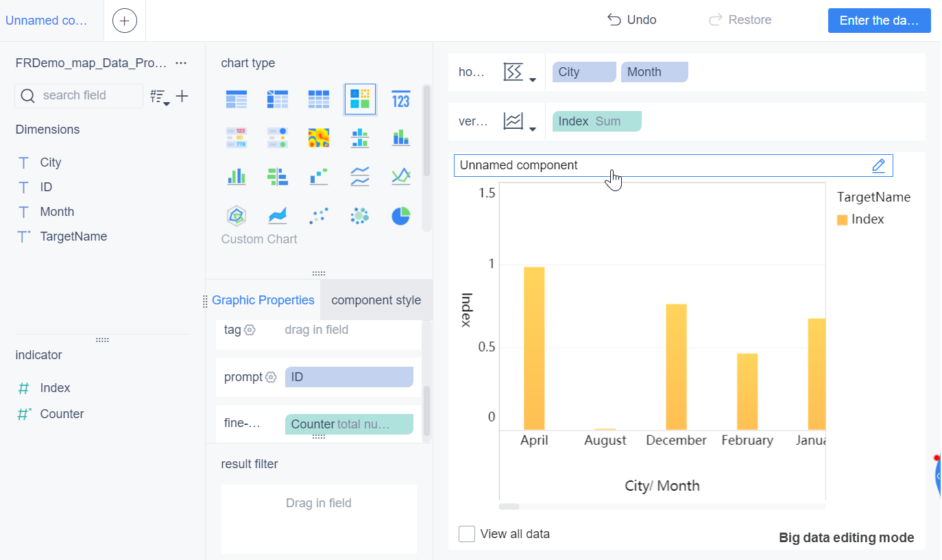Click the search field input
The height and width of the screenshot is (560, 942).
coord(79,95)
